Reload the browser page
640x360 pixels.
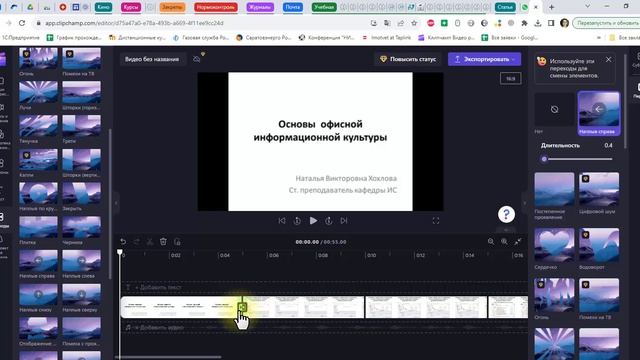[22, 23]
